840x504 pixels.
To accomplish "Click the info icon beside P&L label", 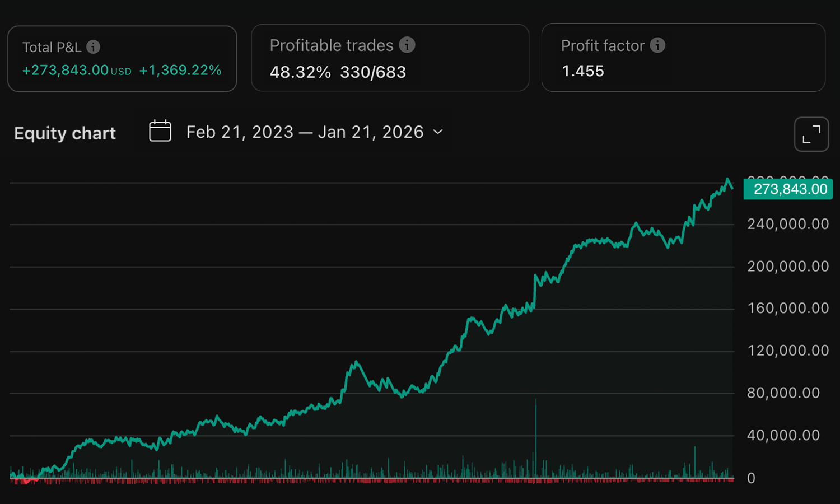I will coord(94,47).
